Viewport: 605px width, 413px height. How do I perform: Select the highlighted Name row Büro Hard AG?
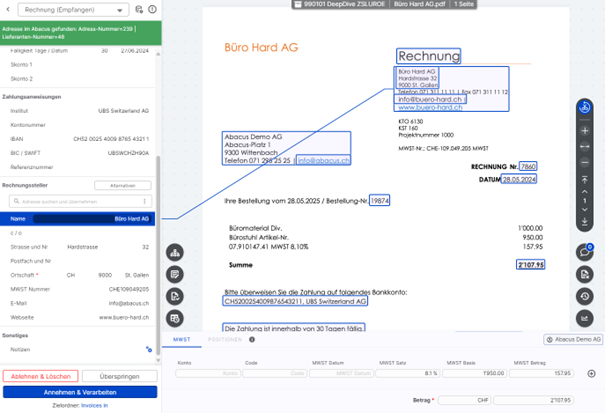click(x=78, y=219)
